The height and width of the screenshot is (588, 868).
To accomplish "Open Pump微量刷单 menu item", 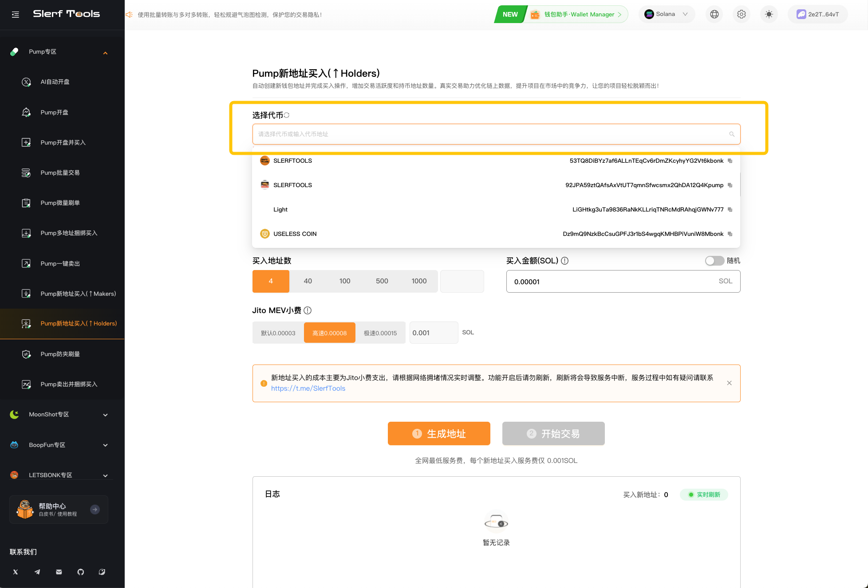I will point(62,203).
